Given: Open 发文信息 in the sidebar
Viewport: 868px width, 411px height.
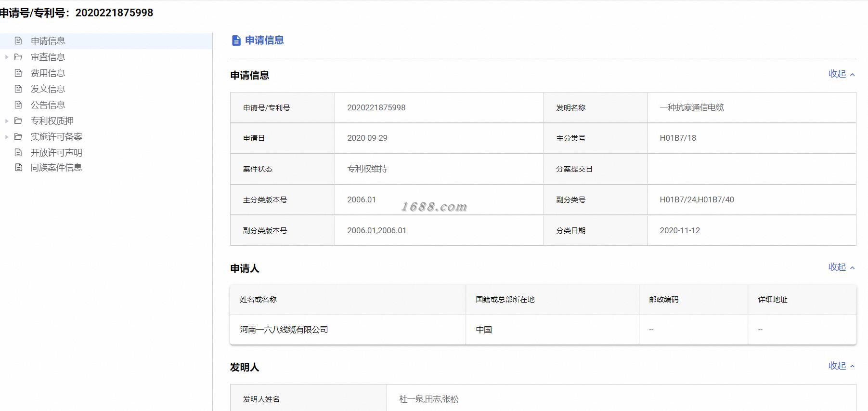Looking at the screenshot, I should coord(48,89).
